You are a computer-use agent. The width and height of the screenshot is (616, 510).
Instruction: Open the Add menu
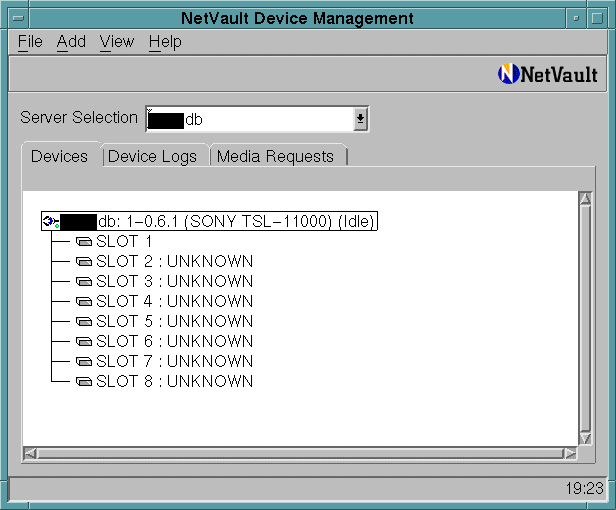(x=71, y=42)
